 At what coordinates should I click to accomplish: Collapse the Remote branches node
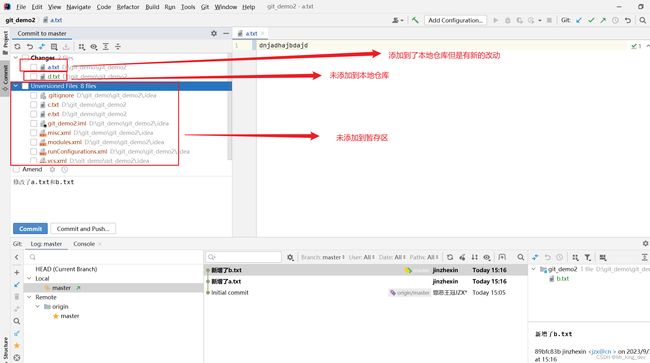[29, 297]
